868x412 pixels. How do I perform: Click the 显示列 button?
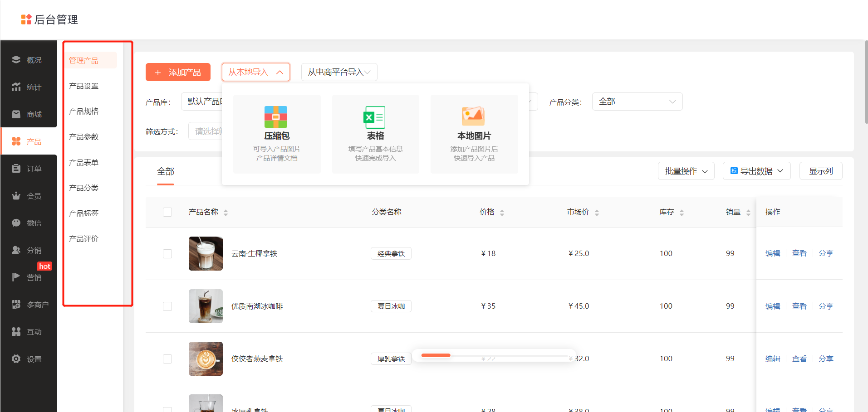[821, 171]
